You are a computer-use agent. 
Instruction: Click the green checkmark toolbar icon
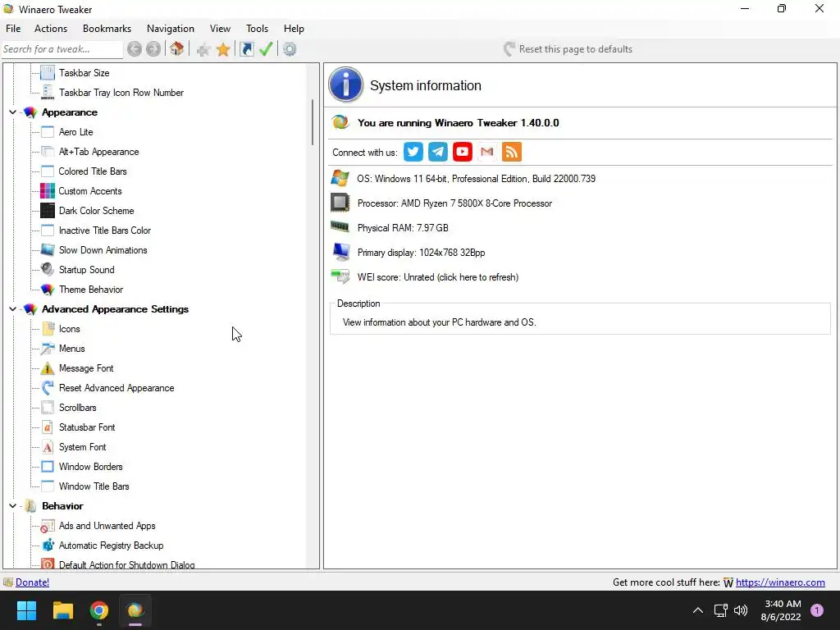(x=266, y=48)
